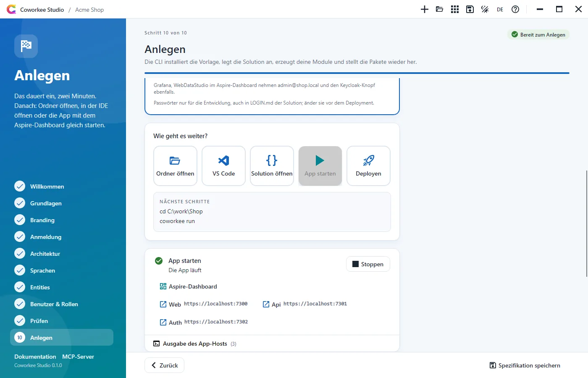
Task: Open the Api localhost:7301 link
Action: 304,304
